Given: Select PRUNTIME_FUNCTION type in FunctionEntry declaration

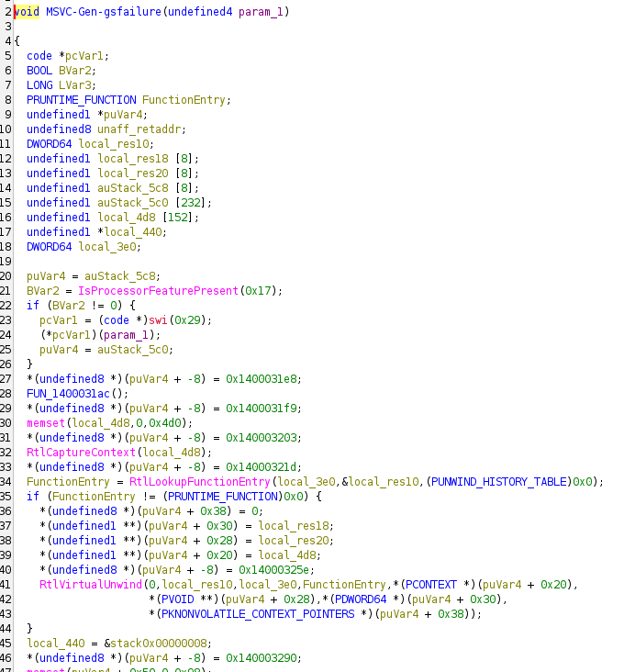Looking at the screenshot, I should point(82,99).
